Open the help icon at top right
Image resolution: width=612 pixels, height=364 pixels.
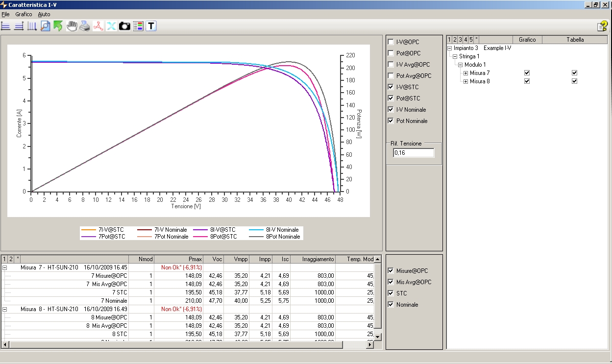point(602,26)
